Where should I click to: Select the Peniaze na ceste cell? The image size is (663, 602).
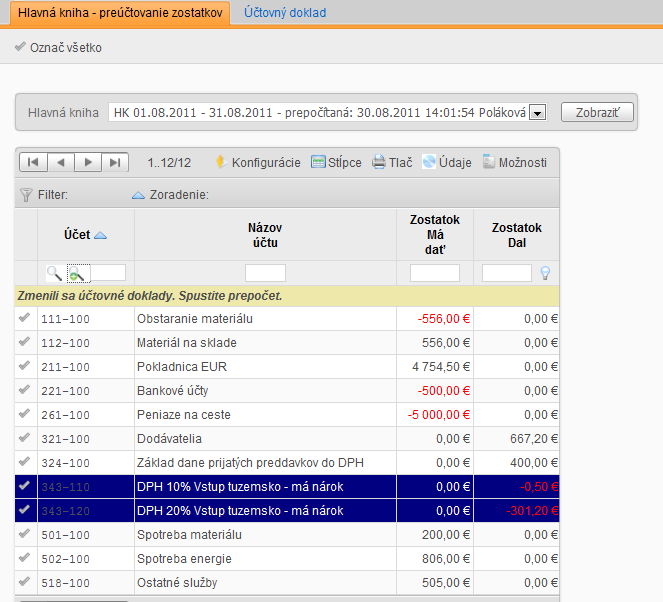coord(265,415)
